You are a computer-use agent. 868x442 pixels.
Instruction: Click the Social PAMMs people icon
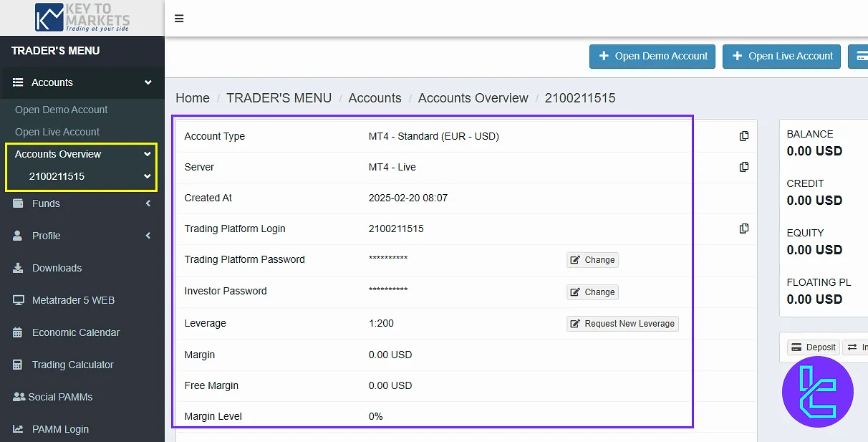[x=19, y=397]
